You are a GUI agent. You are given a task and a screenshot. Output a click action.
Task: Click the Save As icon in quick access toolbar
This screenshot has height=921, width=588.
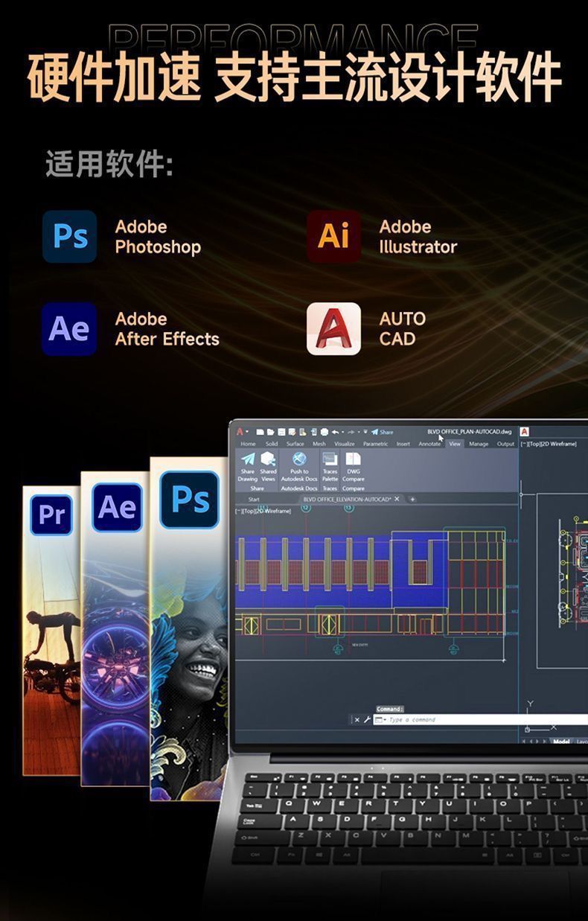point(292,432)
